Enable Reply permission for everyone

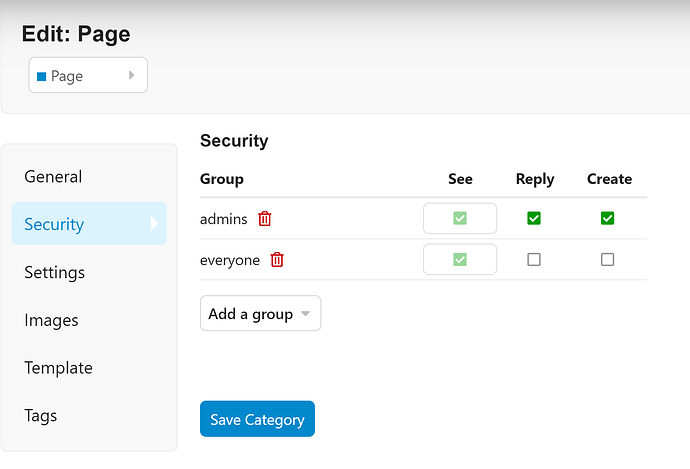point(534,260)
